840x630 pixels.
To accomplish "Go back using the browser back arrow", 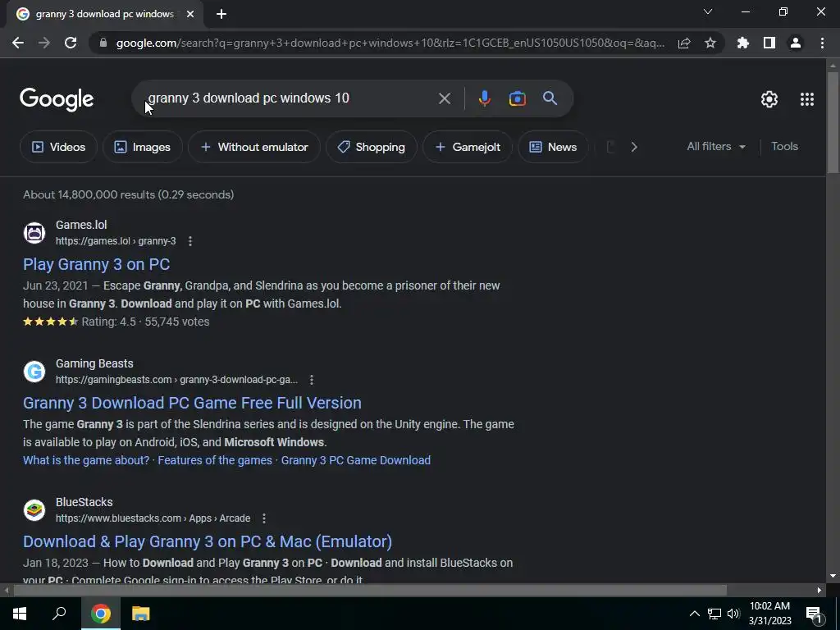I will point(18,43).
